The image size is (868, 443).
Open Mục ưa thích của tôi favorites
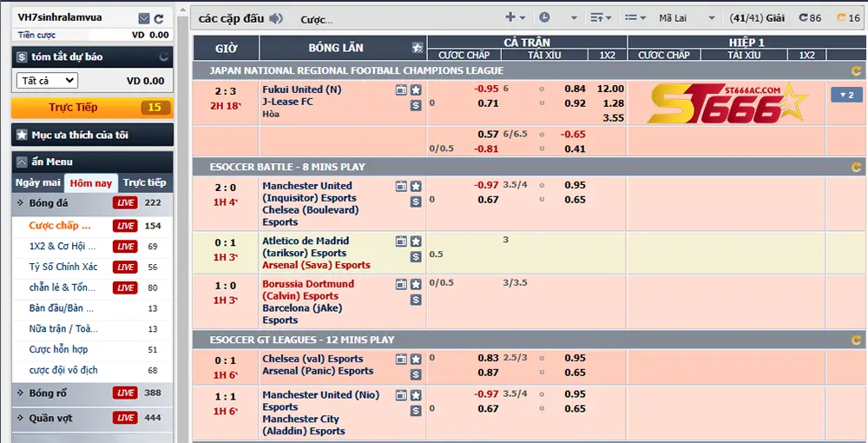pyautogui.click(x=92, y=135)
